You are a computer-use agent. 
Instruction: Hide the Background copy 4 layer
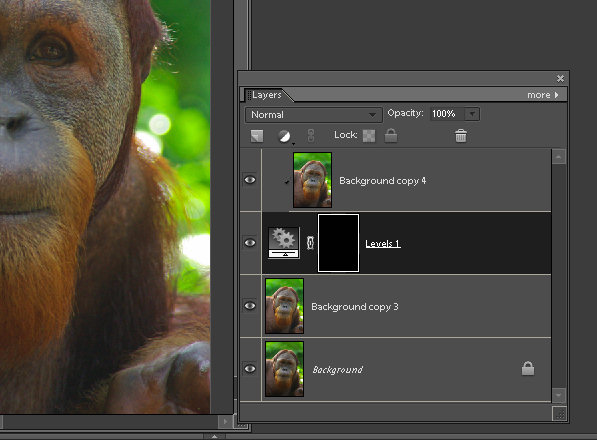(250, 180)
